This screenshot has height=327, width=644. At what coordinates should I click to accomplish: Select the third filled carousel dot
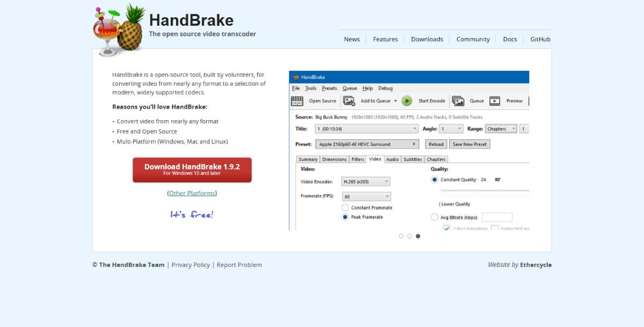click(x=418, y=236)
